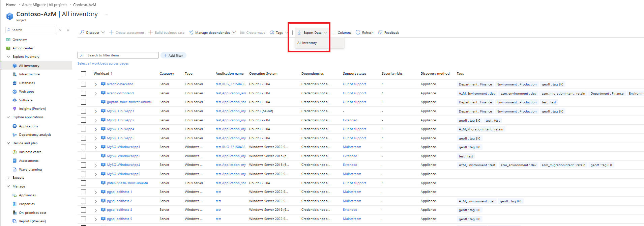Click the Refresh icon in toolbar
Screen dimensions: 644x226
point(358,32)
